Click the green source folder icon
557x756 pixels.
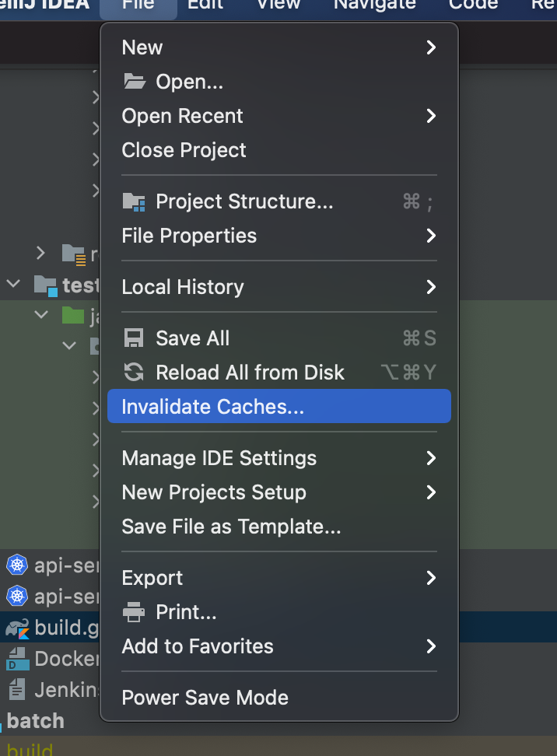pos(73,315)
